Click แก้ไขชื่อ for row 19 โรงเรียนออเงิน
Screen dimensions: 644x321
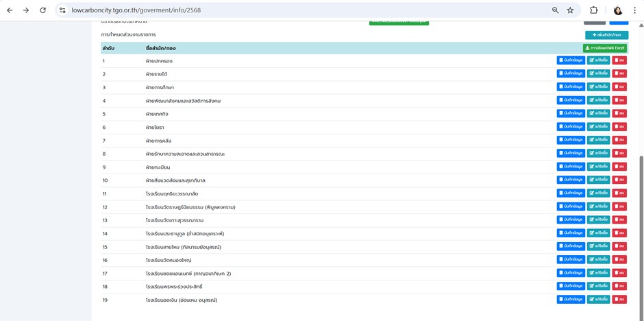point(598,300)
